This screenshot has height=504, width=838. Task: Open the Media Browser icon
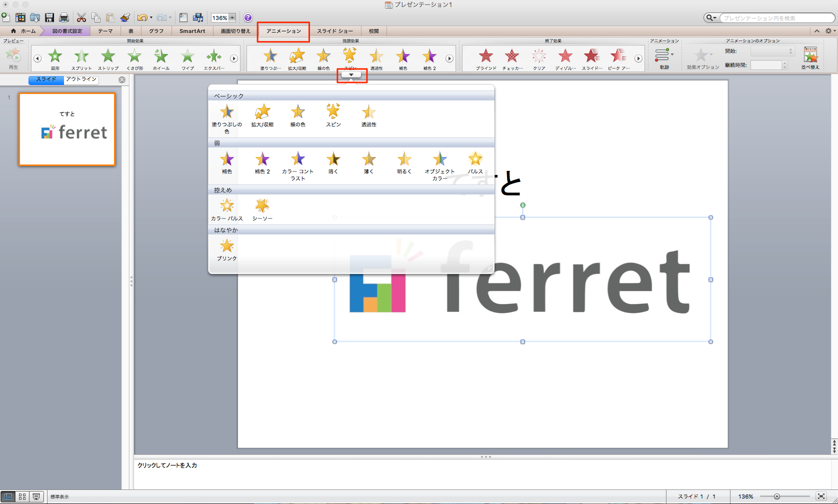tap(198, 17)
